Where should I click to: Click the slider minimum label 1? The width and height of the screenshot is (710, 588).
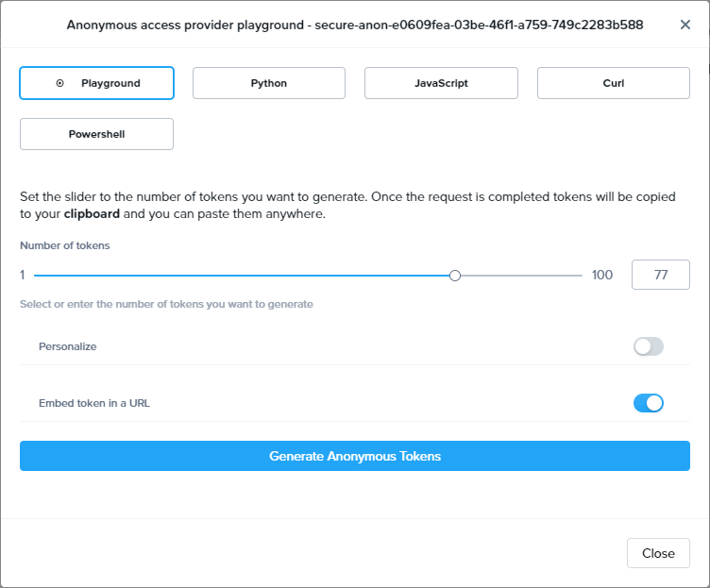click(23, 276)
